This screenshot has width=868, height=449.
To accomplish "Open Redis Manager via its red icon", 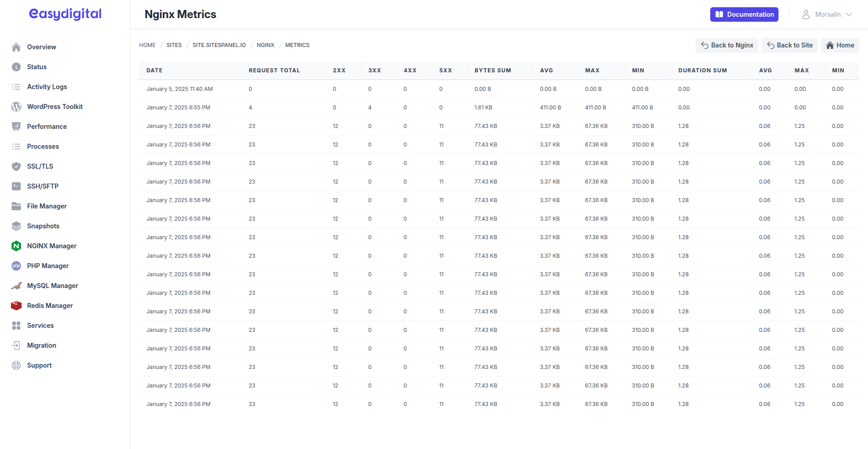I will 16,306.
